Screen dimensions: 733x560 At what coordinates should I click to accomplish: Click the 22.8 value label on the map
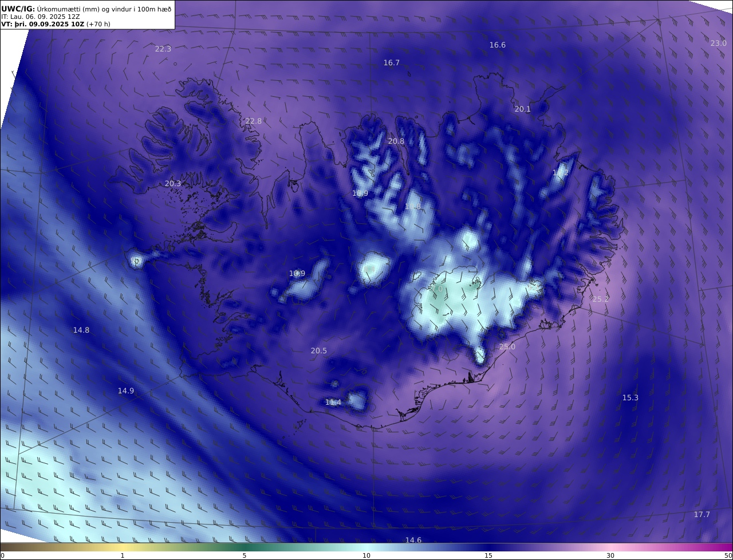(254, 121)
